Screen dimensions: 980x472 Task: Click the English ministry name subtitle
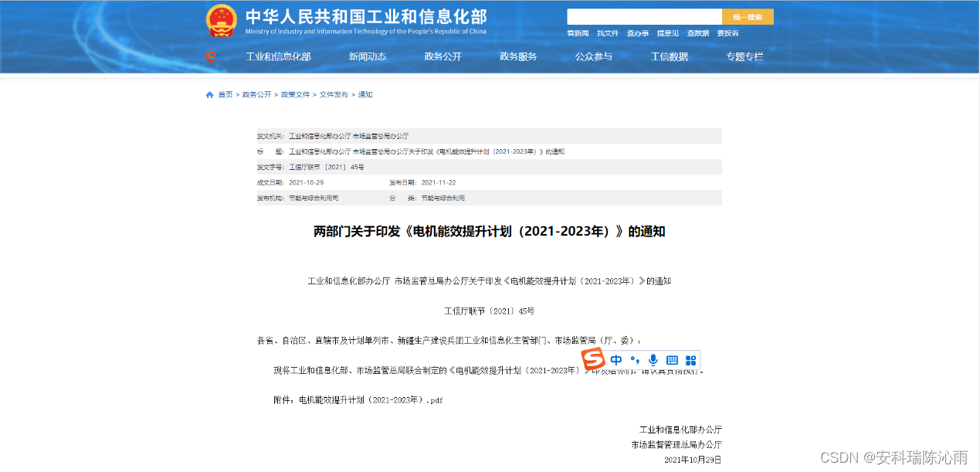point(366,32)
